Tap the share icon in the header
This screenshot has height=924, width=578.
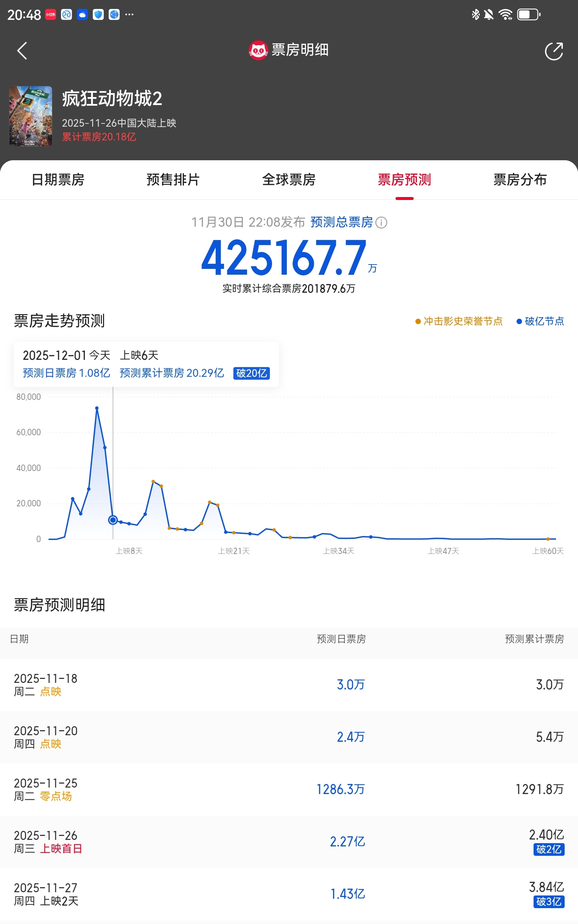click(x=553, y=51)
